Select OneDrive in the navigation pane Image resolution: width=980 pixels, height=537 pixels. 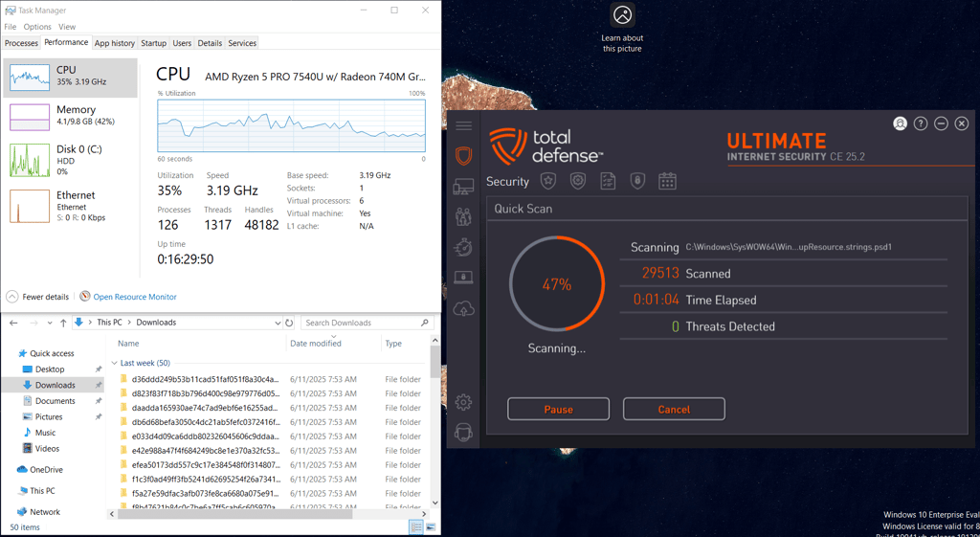pyautogui.click(x=46, y=469)
